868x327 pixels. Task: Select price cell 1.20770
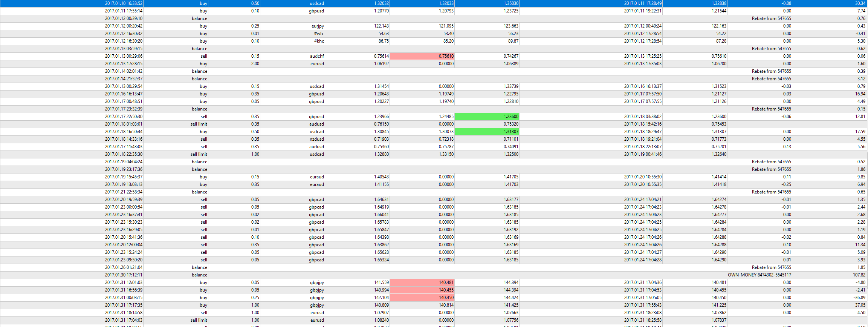coord(381,11)
